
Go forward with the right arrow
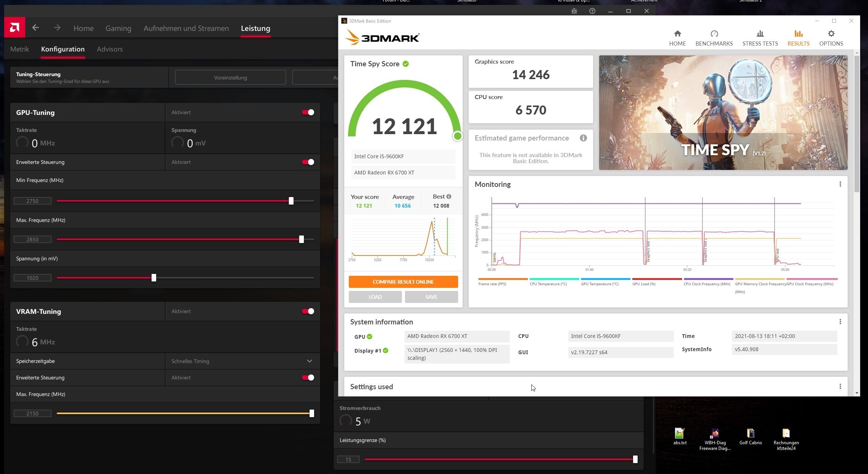57,28
